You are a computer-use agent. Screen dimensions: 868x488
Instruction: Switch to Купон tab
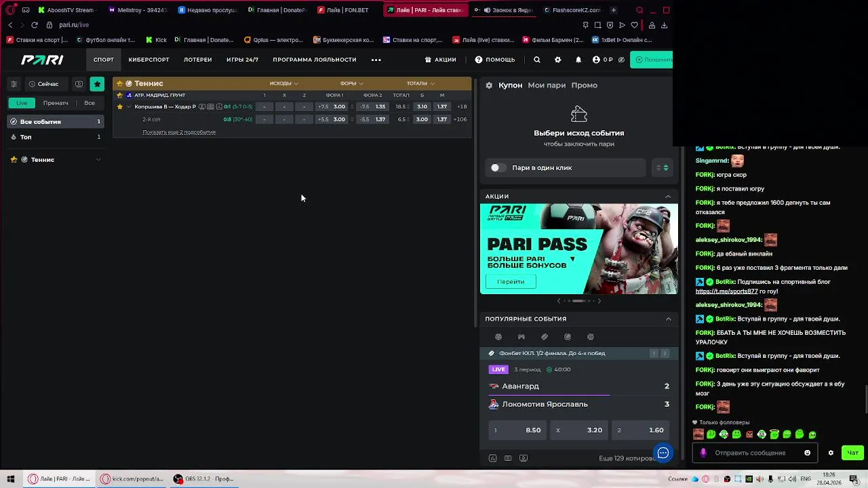tap(510, 85)
